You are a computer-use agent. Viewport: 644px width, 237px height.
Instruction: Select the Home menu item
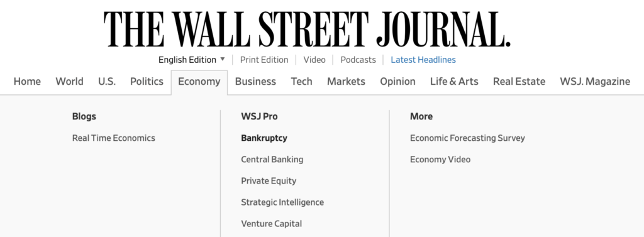[27, 81]
